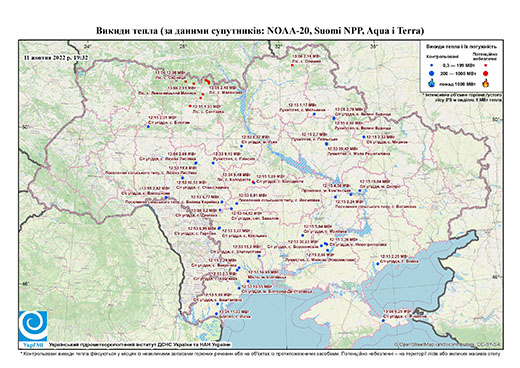The image size is (520, 368).
Task: Select the blue marker labeled 2.25 МВт near the Azov coast
Action: point(378,264)
